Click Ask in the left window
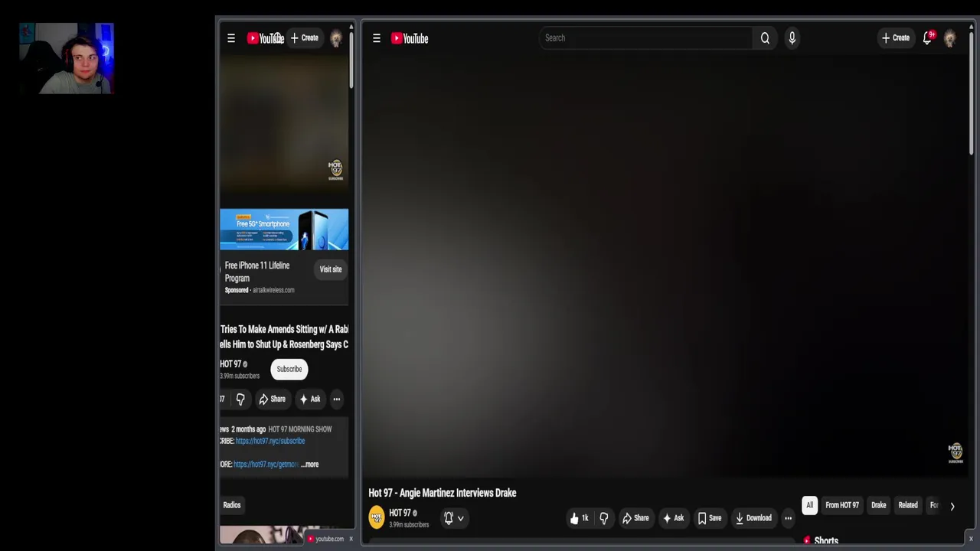Image resolution: width=980 pixels, height=551 pixels. [x=310, y=399]
